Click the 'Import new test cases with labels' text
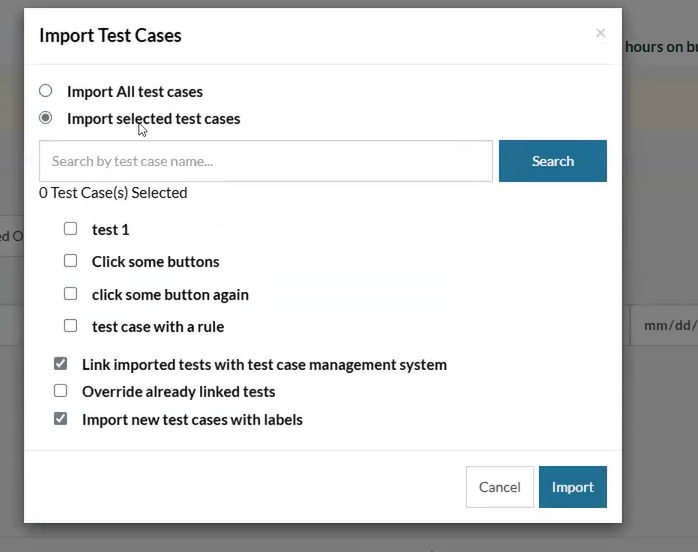Viewport: 698px width, 552px height. tap(192, 420)
